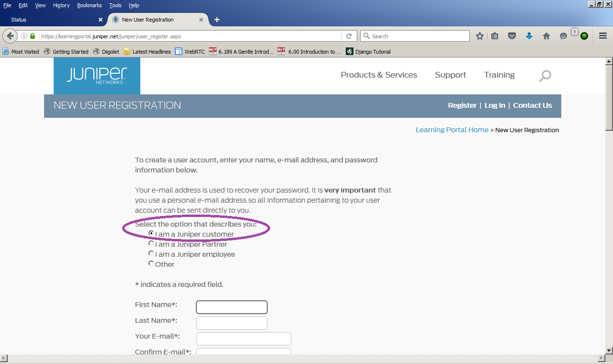Select "I am a Juniper Partner" option
This screenshot has height=364, width=613.
coord(151,244)
